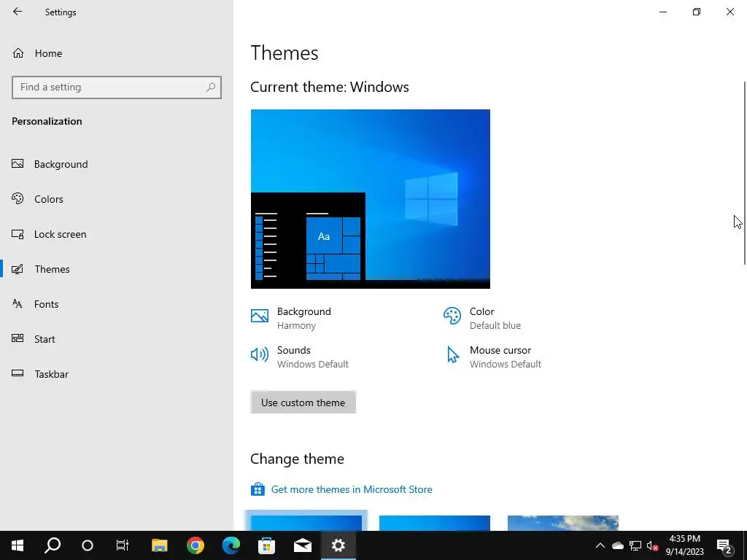Open the clock showing 4:35 PM
This screenshot has width=747, height=560.
click(684, 545)
